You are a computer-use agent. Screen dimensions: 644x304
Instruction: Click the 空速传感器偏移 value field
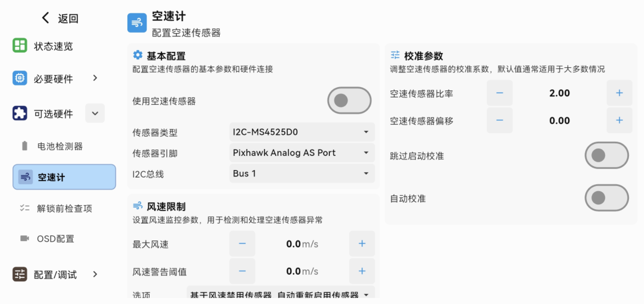[x=559, y=121]
